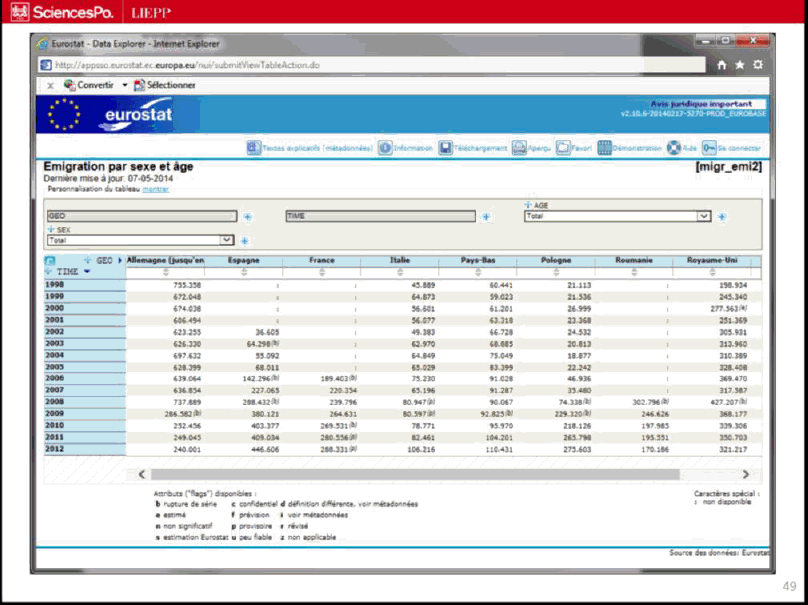Click the Convertir toolbar button
This screenshot has width=808, height=605.
tap(88, 86)
